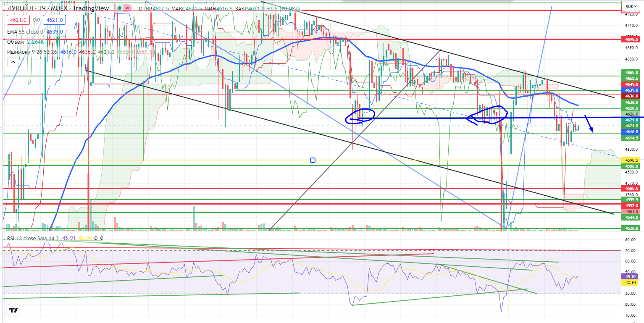
Task: Click the green market status dot
Action: [x=120, y=8]
